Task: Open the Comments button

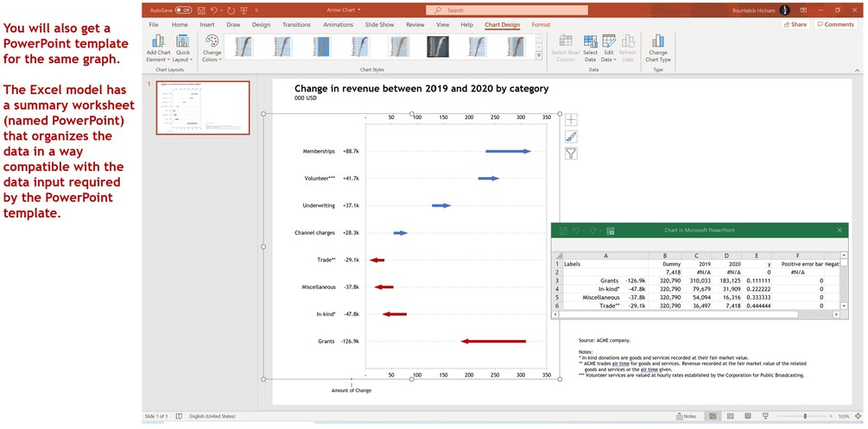Action: pos(835,25)
